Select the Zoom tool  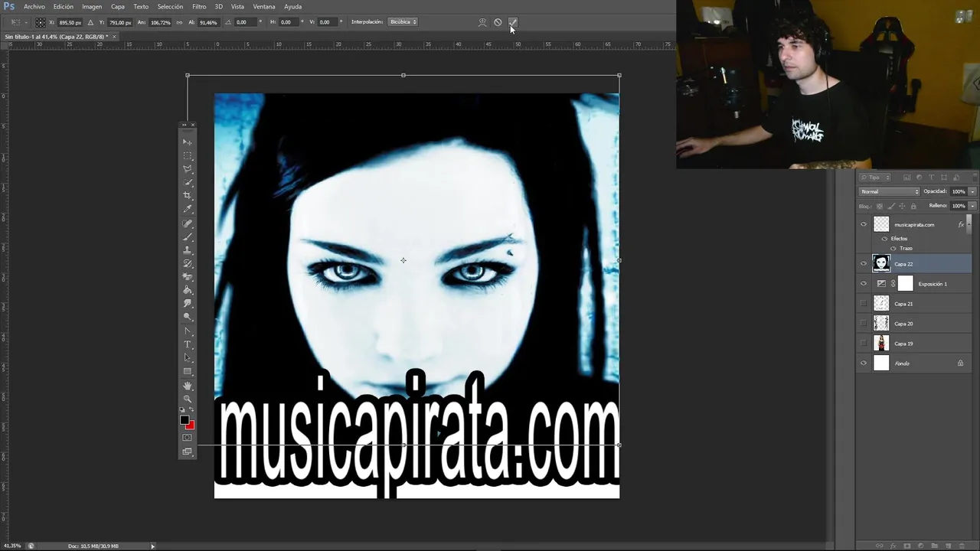(x=188, y=399)
